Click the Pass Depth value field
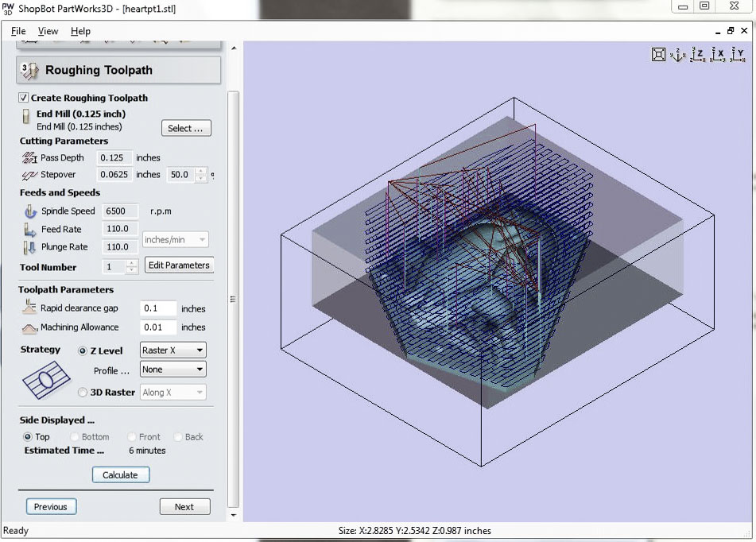The image size is (756, 542). point(114,157)
